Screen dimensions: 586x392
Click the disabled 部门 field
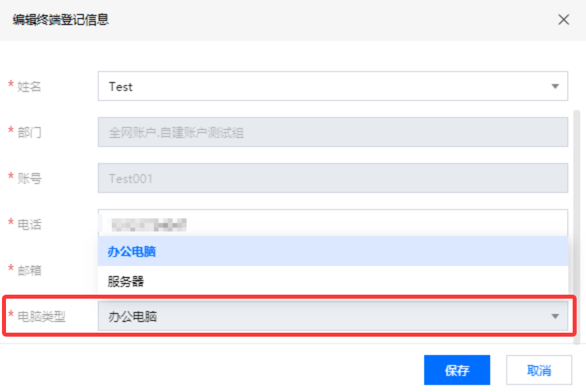coord(332,132)
